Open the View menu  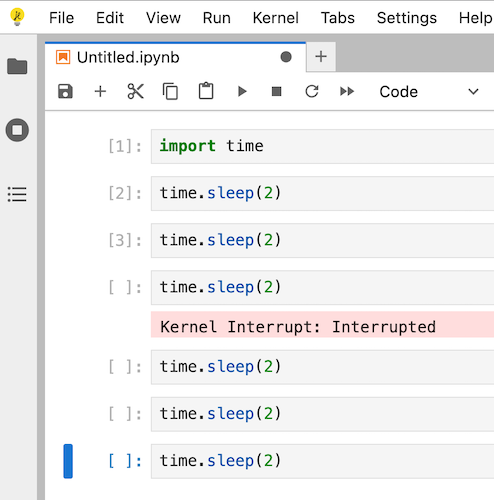[163, 18]
